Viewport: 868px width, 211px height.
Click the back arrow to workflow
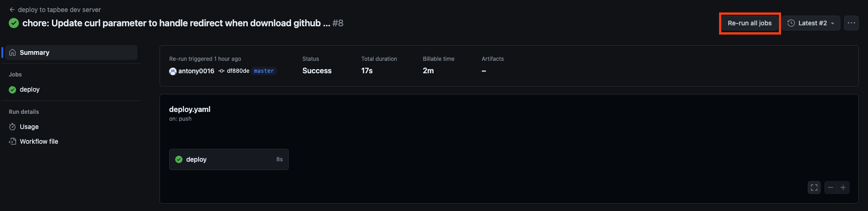point(12,10)
